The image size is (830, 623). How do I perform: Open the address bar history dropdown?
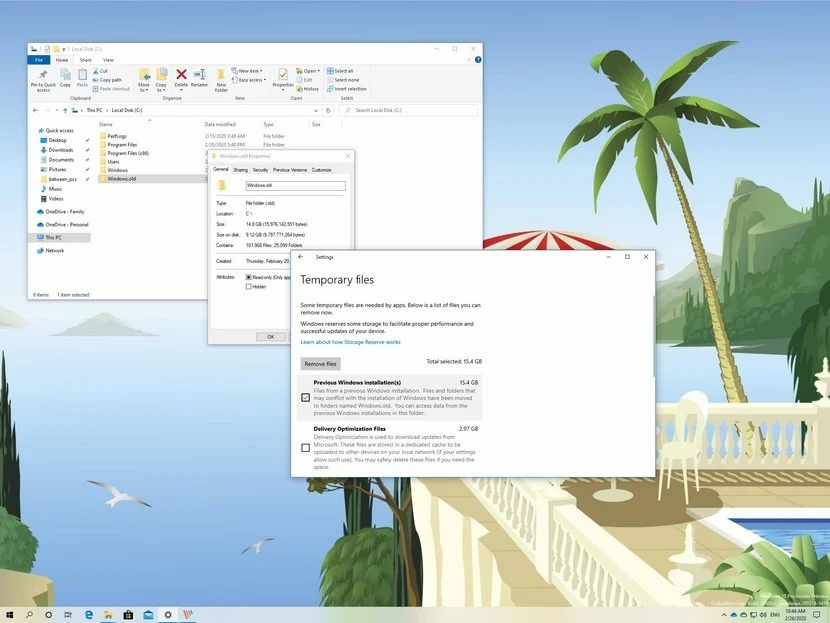[x=316, y=110]
